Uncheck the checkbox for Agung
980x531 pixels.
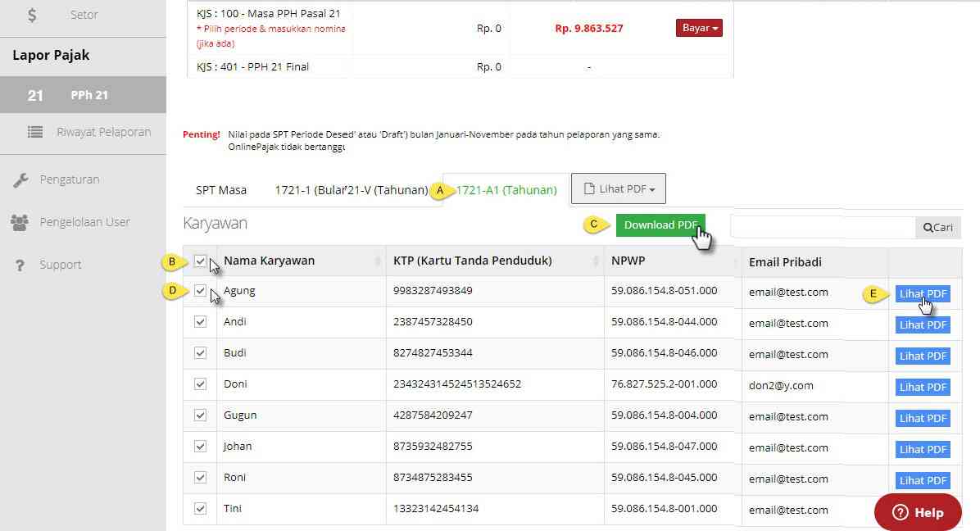200,290
